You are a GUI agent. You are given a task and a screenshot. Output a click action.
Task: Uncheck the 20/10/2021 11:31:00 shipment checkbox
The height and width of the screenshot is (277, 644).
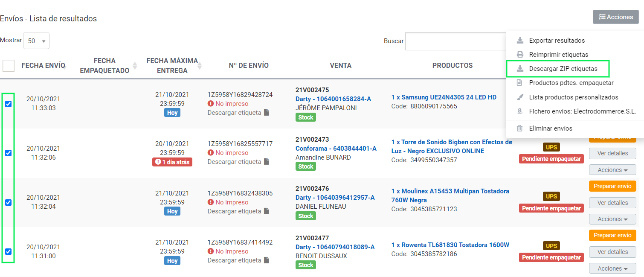point(9,251)
